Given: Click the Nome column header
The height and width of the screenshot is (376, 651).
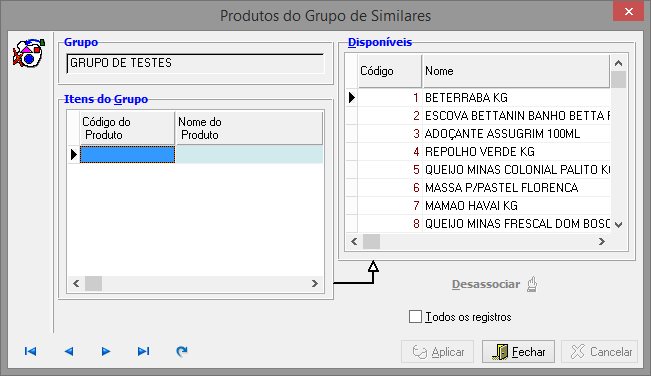Looking at the screenshot, I should [516, 71].
